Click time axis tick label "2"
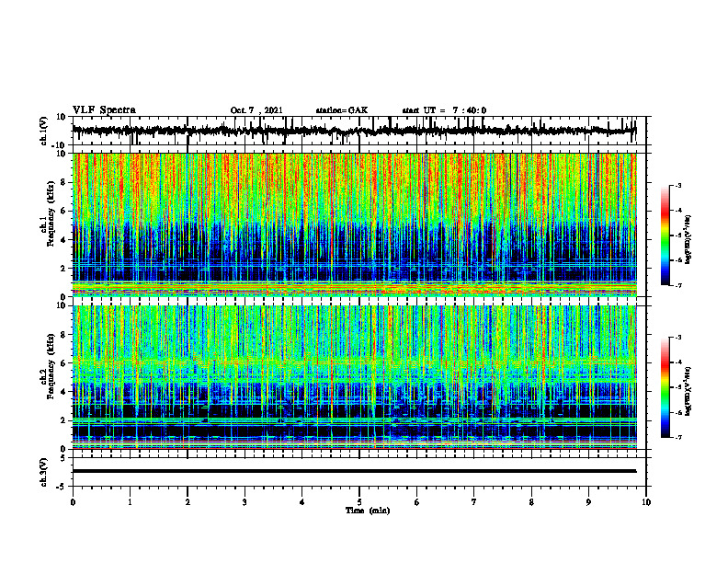This screenshot has height=563, width=728. [188, 502]
